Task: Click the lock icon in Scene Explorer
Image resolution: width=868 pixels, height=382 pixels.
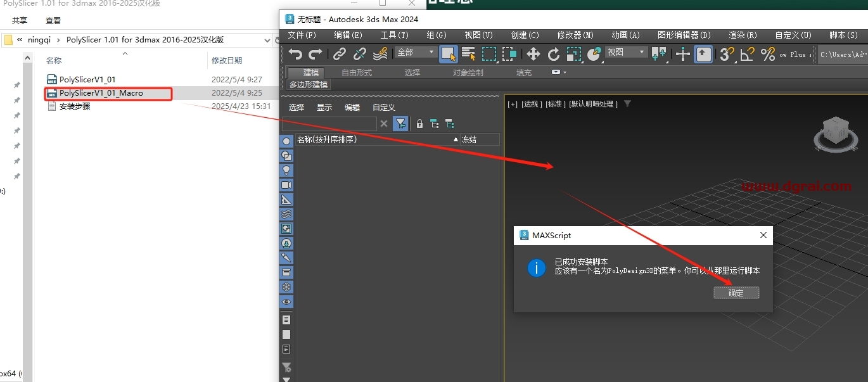Action: tap(419, 124)
